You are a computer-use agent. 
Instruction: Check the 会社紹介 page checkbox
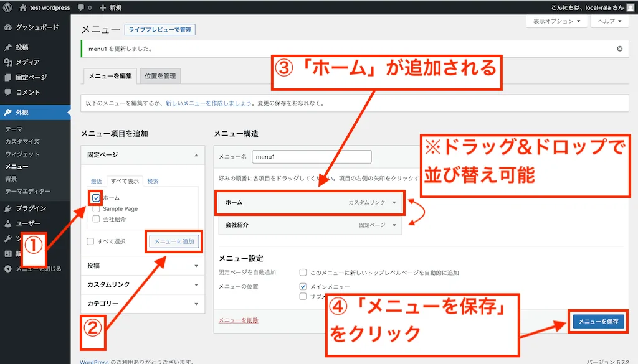(96, 219)
